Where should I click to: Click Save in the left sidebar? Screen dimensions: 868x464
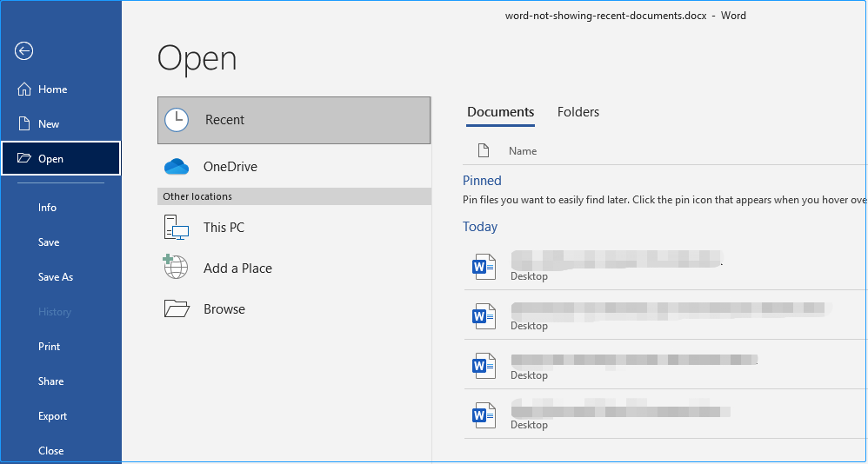pyautogui.click(x=49, y=242)
